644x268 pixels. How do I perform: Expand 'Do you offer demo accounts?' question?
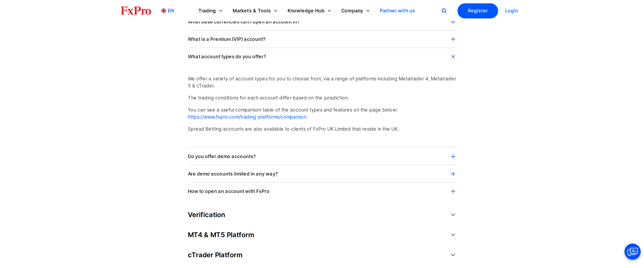click(453, 156)
